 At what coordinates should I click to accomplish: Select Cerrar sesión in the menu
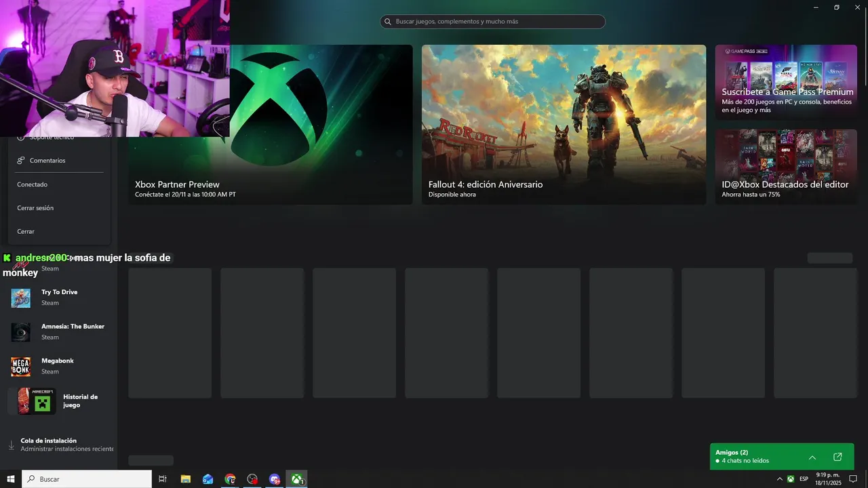pos(59,208)
